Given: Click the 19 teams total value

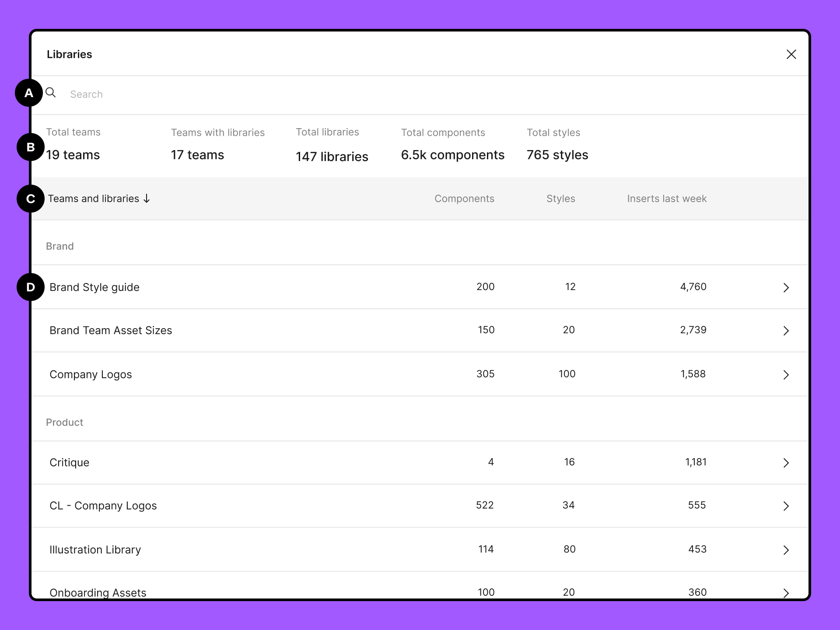Looking at the screenshot, I should (x=73, y=155).
